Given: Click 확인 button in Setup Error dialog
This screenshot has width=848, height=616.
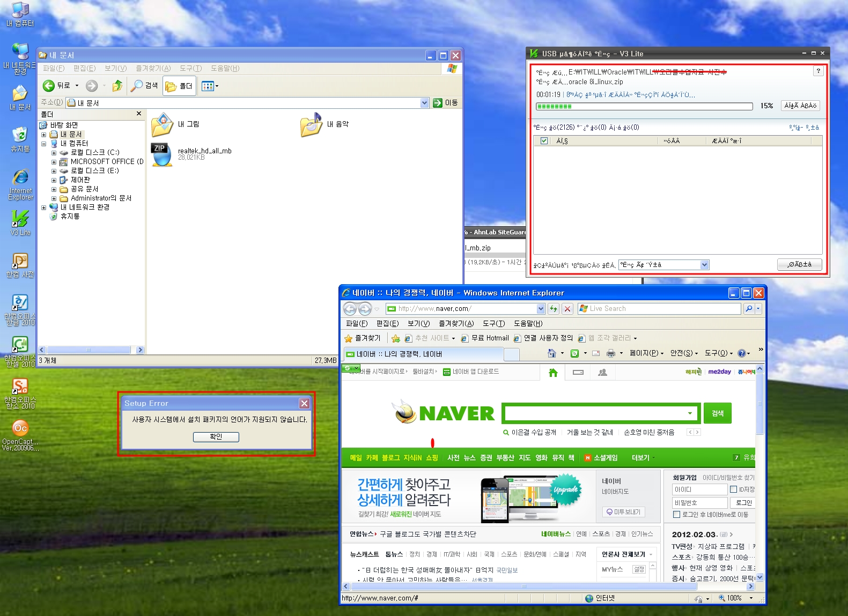Looking at the screenshot, I should coord(216,437).
